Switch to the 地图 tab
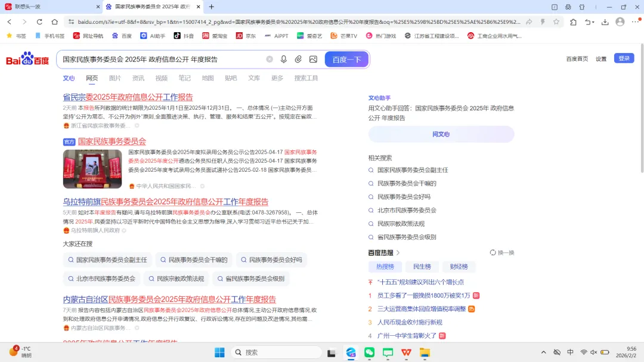 208,78
